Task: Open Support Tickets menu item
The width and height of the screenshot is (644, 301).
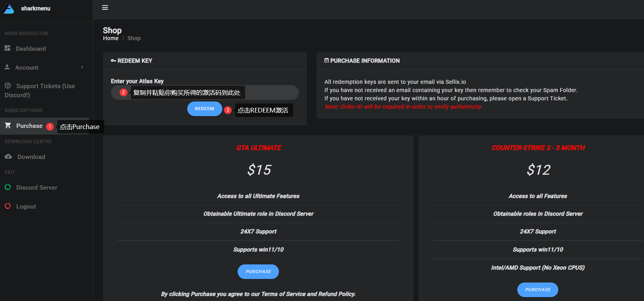Action: [x=45, y=86]
